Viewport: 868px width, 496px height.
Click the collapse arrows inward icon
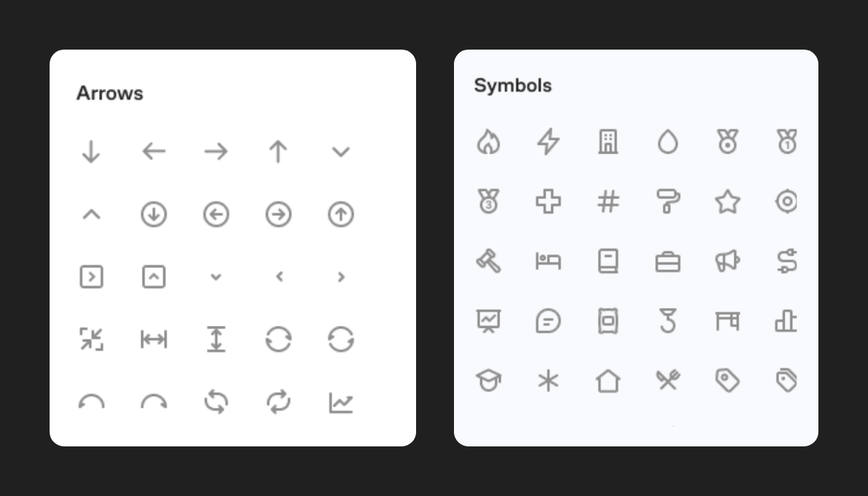click(x=91, y=340)
